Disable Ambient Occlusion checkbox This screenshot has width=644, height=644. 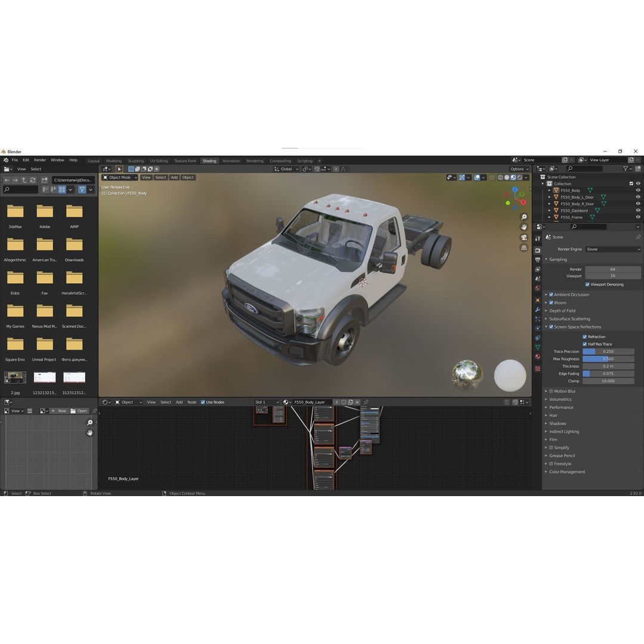[x=551, y=295]
